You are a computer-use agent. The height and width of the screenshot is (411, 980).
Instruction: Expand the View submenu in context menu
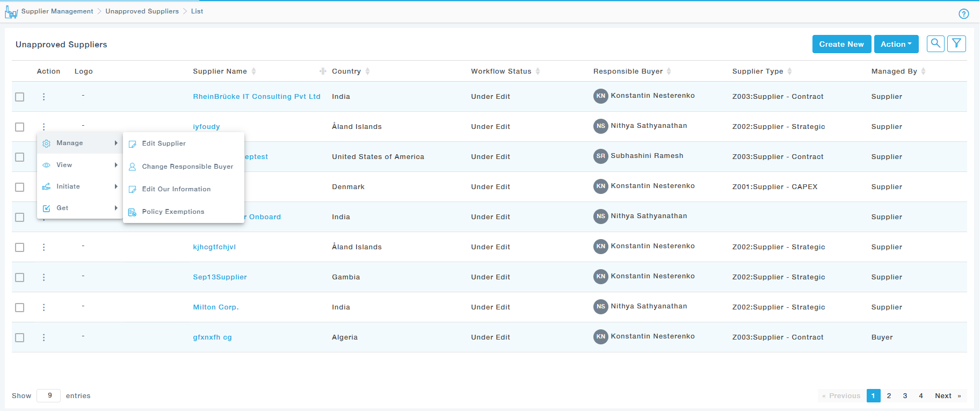[x=79, y=165]
